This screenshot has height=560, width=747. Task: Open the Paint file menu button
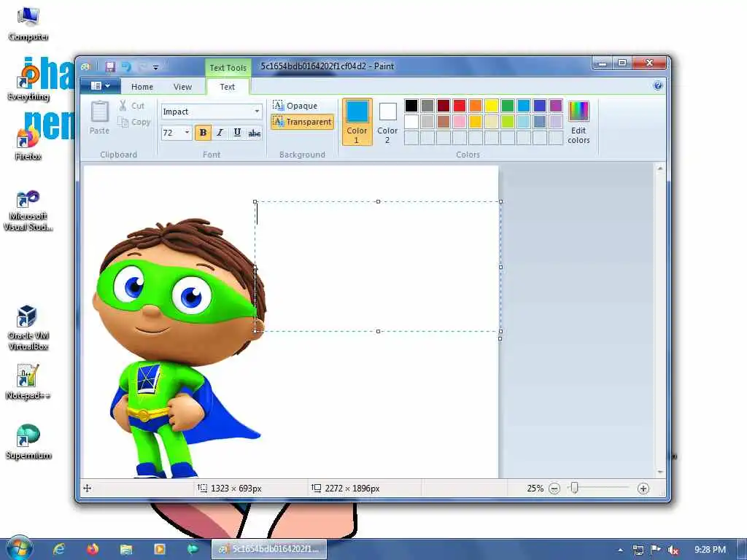[x=100, y=86]
